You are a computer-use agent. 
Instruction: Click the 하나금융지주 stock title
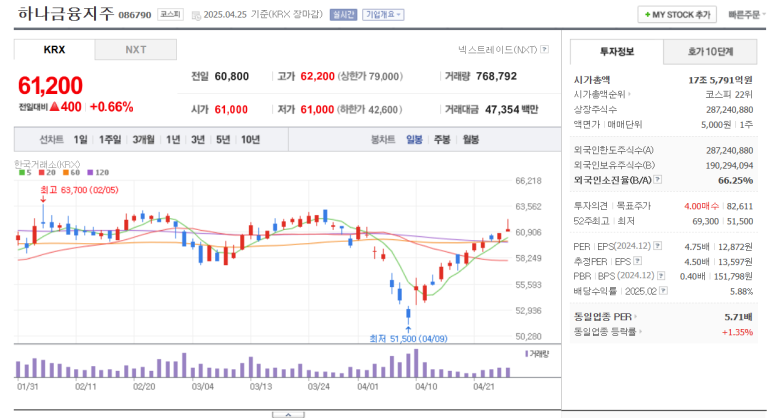(66, 13)
